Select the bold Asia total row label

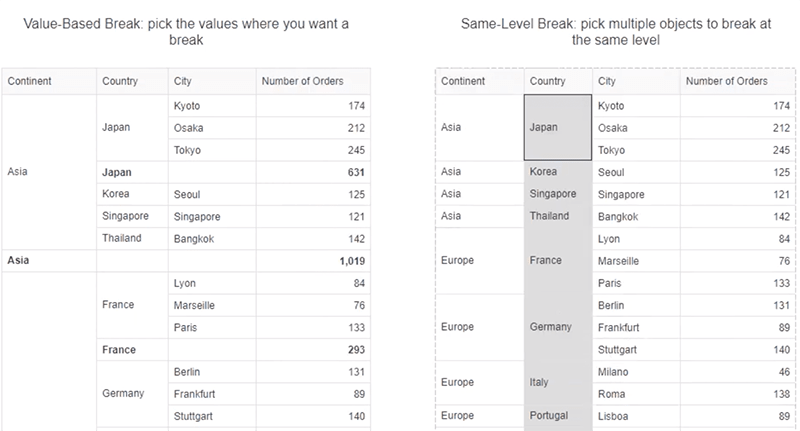coord(18,261)
